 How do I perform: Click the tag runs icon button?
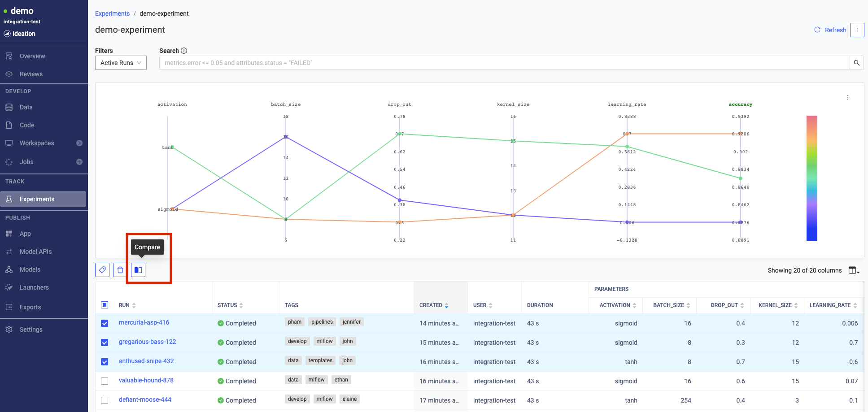coord(102,270)
